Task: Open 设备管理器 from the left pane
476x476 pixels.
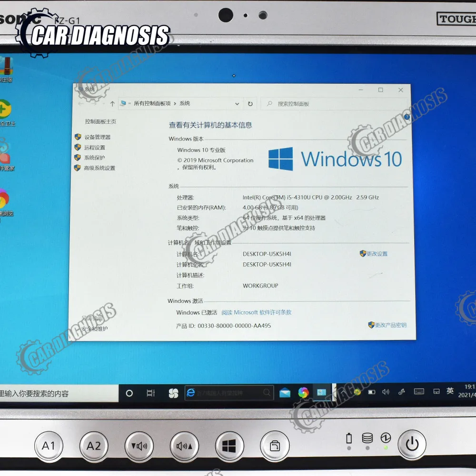Action: [x=97, y=137]
